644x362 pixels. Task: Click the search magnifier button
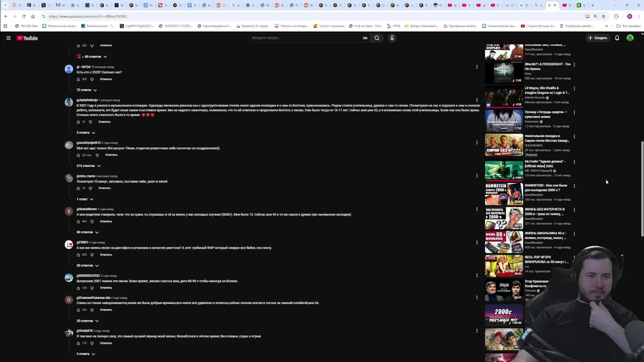(x=376, y=38)
